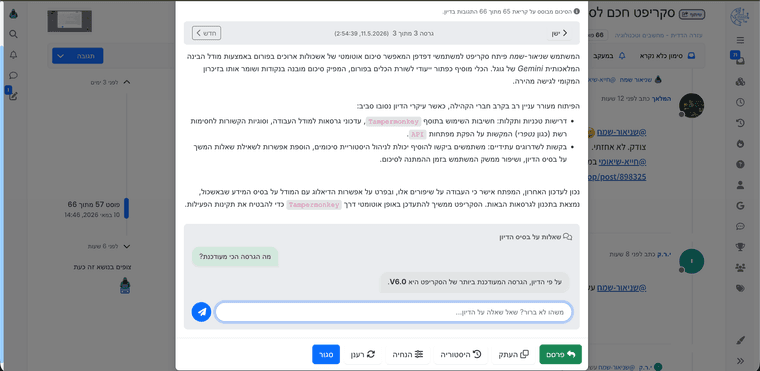Open the post/898325 link
The image size is (760, 371).
(x=618, y=177)
